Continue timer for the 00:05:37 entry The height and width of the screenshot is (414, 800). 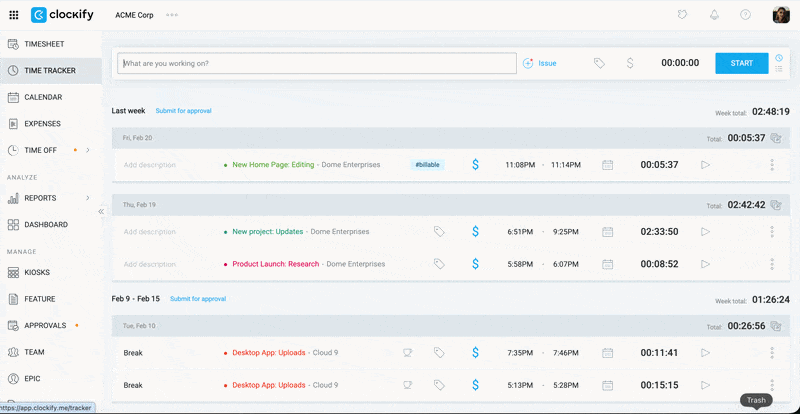(x=705, y=165)
